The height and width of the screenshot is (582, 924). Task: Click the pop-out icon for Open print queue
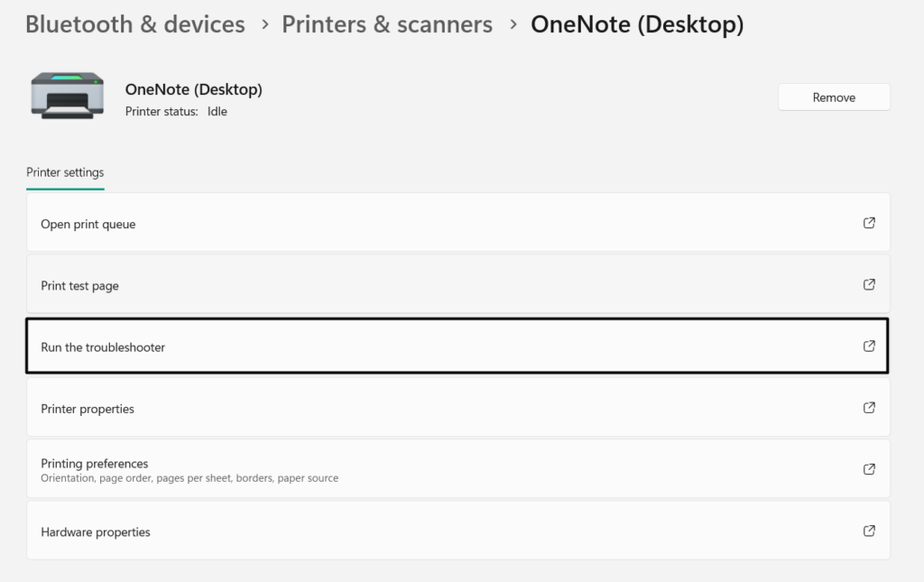coord(869,223)
